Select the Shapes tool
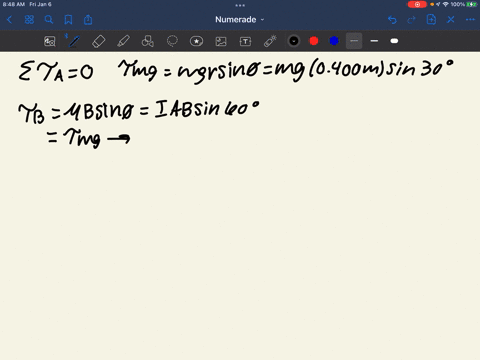The width and height of the screenshot is (480, 360). coord(148,41)
